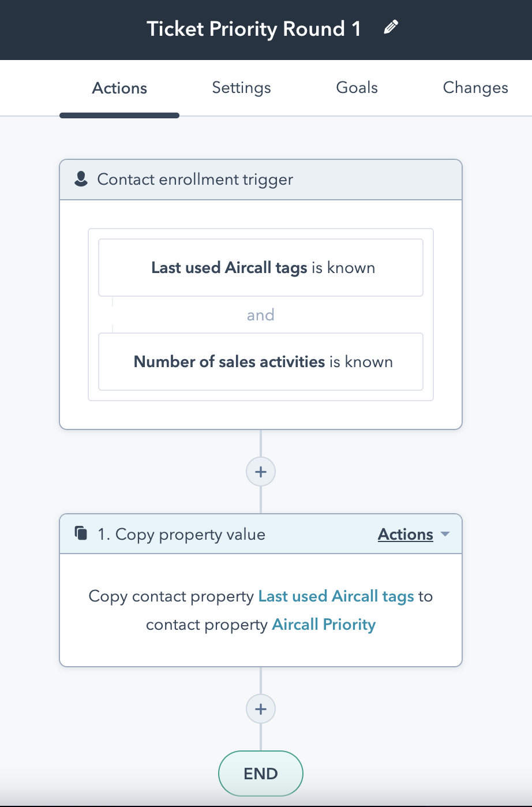Click the caret arrow next to Actions

click(x=445, y=535)
